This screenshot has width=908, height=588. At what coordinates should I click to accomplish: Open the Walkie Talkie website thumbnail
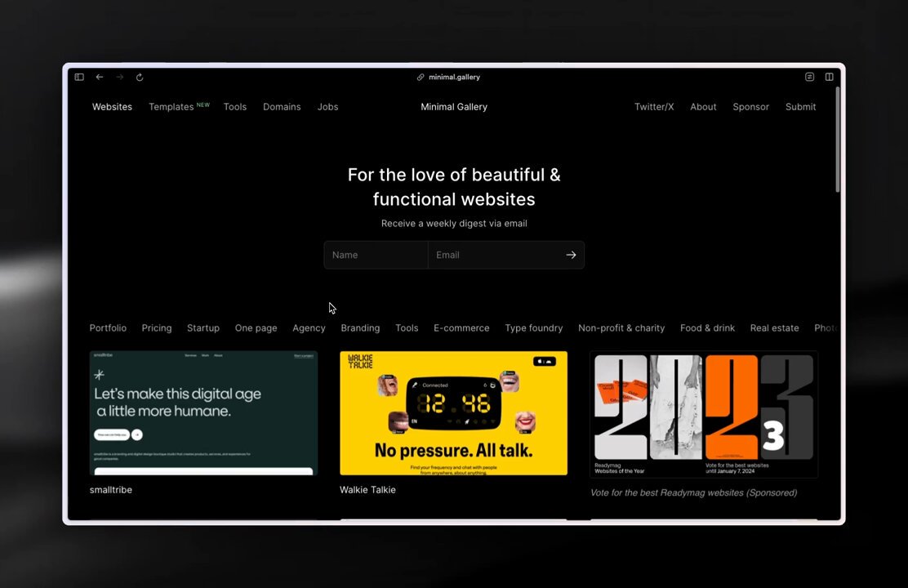tap(453, 413)
